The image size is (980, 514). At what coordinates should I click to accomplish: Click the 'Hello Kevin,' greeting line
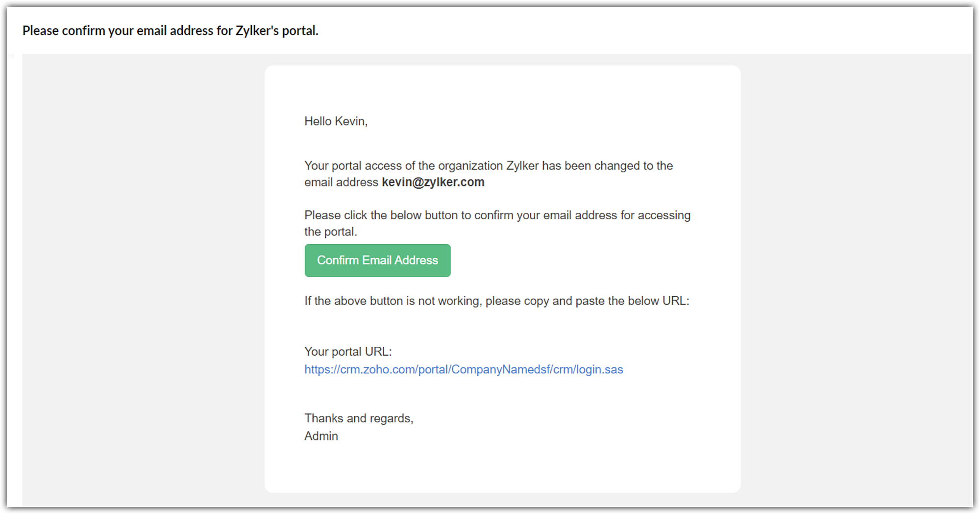coord(336,121)
